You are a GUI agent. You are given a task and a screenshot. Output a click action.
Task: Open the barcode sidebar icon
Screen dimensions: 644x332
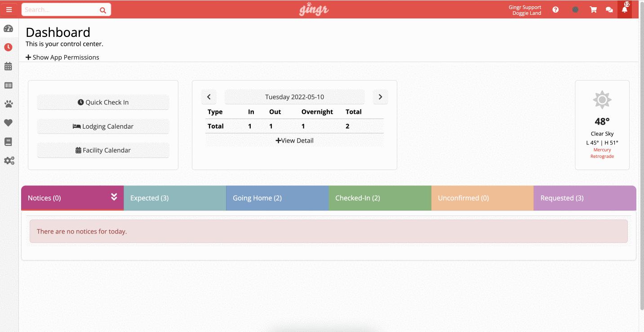(8, 85)
